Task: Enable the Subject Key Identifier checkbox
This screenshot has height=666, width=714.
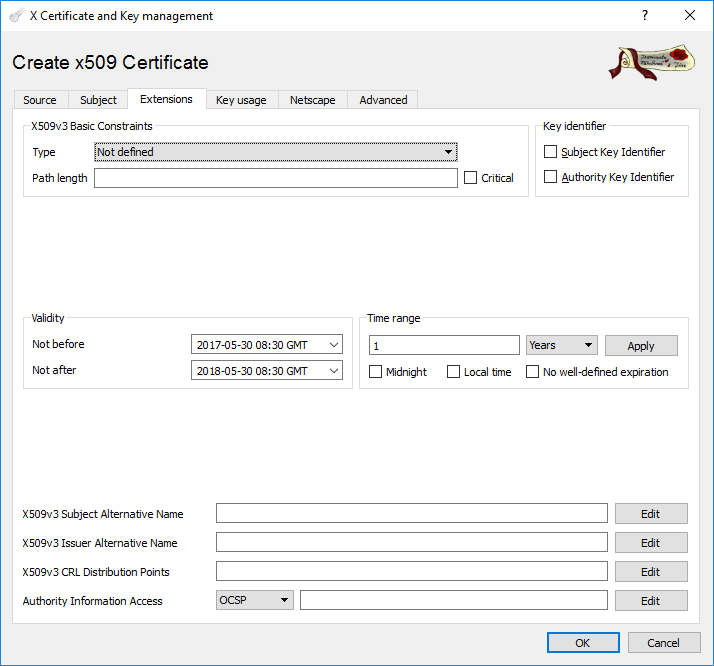Action: click(x=551, y=152)
